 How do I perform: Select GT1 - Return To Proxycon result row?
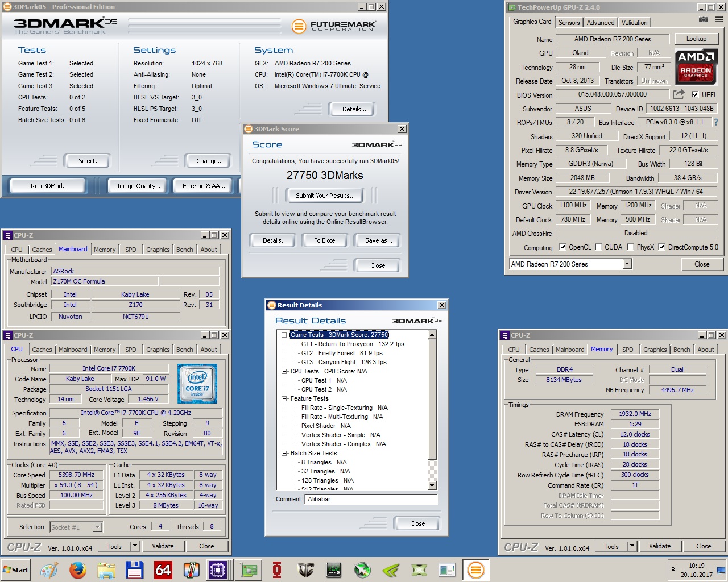coord(353,344)
